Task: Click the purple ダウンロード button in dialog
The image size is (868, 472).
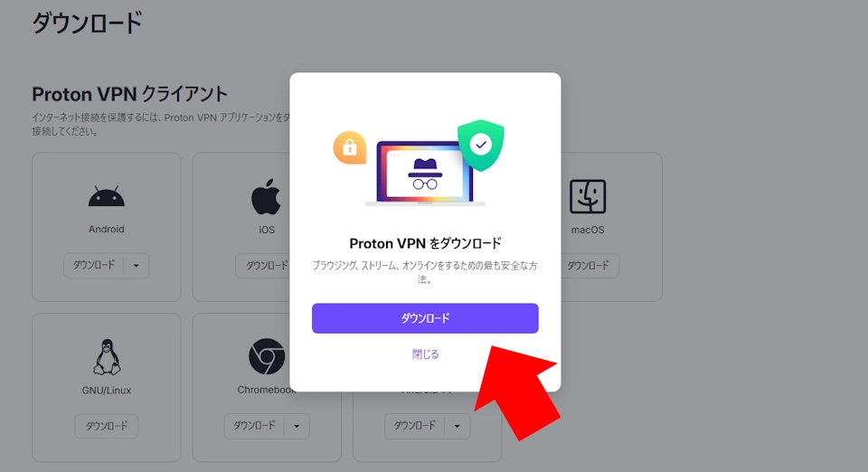Action: click(425, 318)
